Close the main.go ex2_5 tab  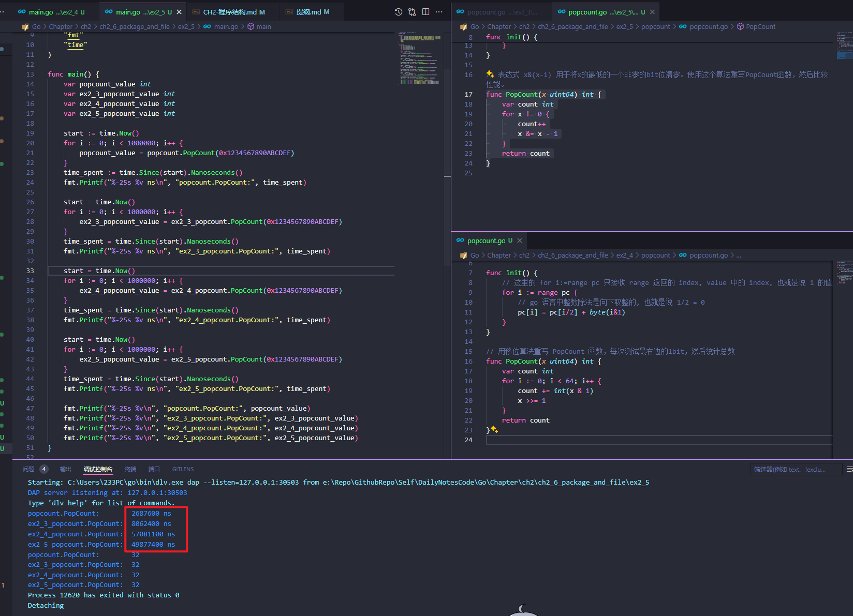click(x=179, y=12)
